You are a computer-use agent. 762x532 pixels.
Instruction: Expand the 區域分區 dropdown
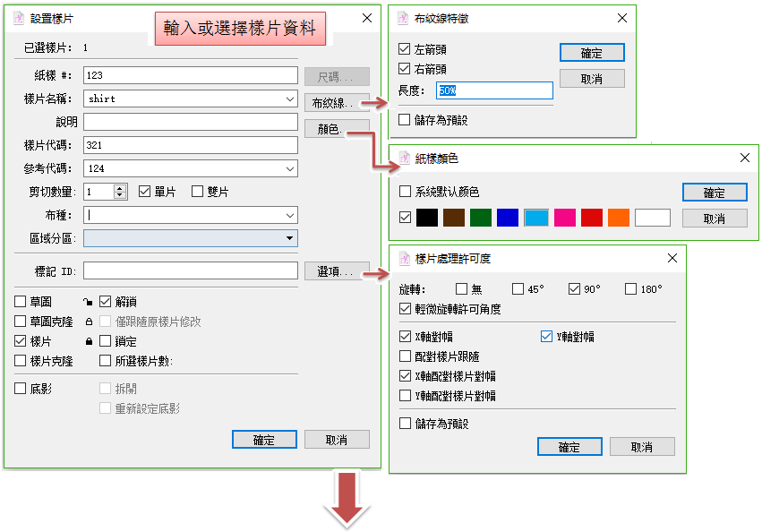tap(289, 238)
